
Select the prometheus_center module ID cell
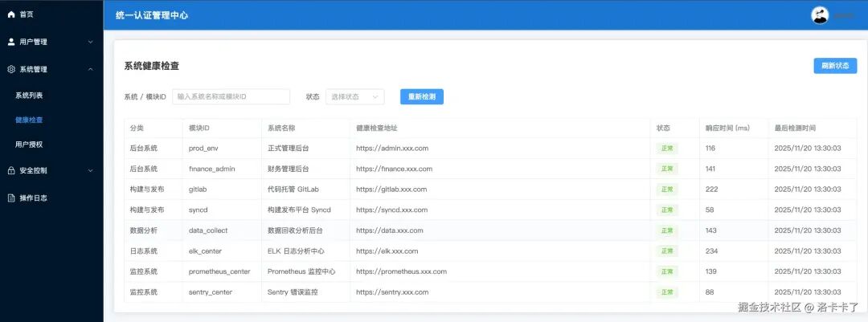pos(219,271)
